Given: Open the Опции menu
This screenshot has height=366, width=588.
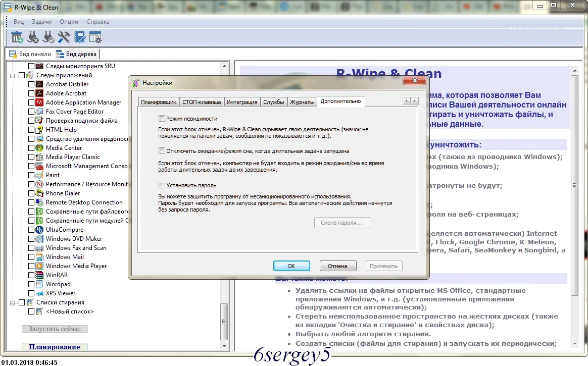Looking at the screenshot, I should (69, 22).
